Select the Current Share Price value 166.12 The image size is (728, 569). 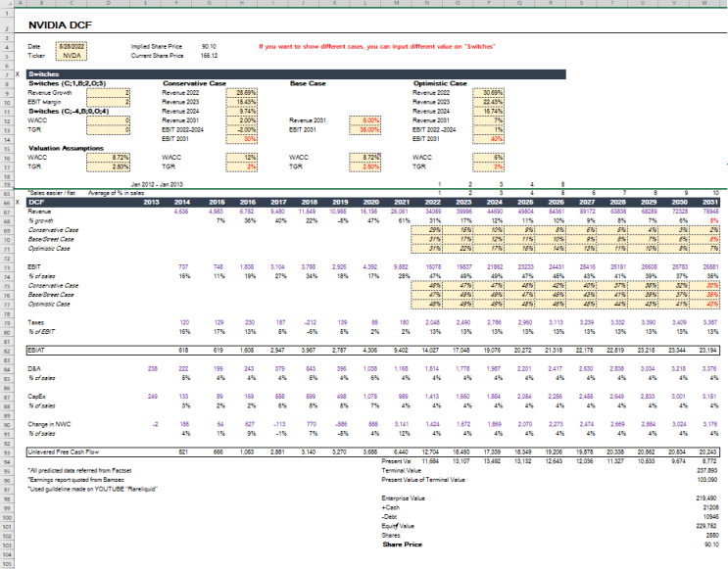click(209, 56)
